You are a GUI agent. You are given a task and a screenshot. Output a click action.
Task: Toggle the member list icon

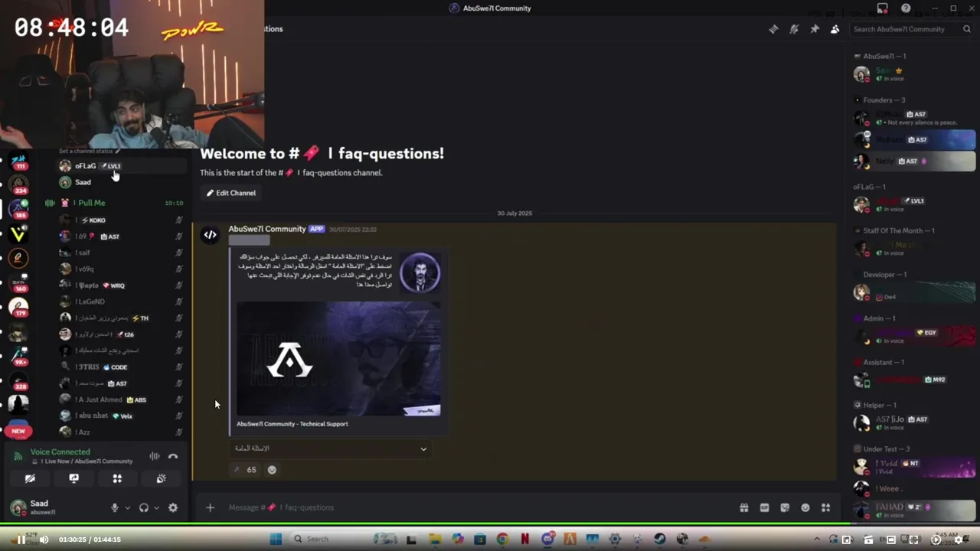tap(835, 29)
